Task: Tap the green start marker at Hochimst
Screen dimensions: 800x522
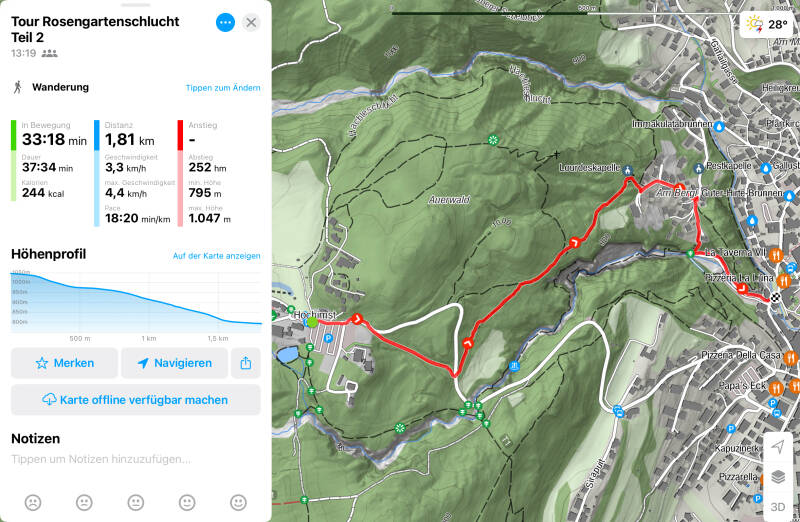Action: [x=312, y=322]
